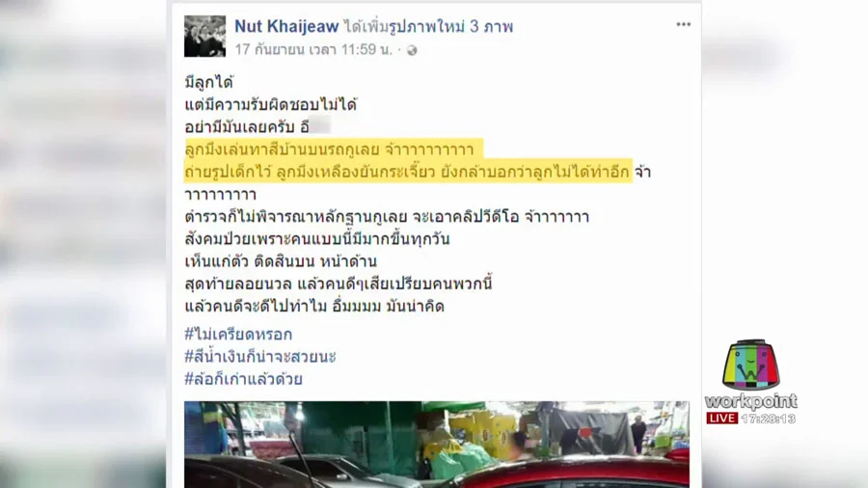Click the broadcast clock showing 17:28:13
Viewport: 868px width, 488px height.
click(769, 419)
